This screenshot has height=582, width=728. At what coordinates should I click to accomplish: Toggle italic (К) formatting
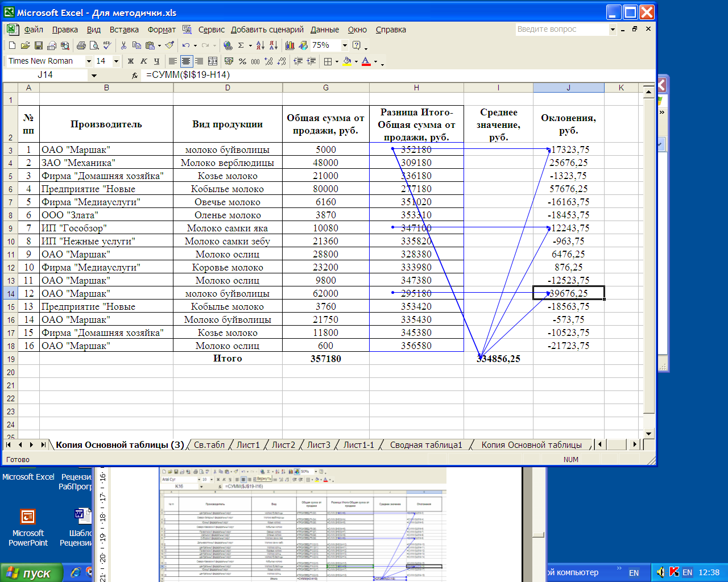pos(144,61)
